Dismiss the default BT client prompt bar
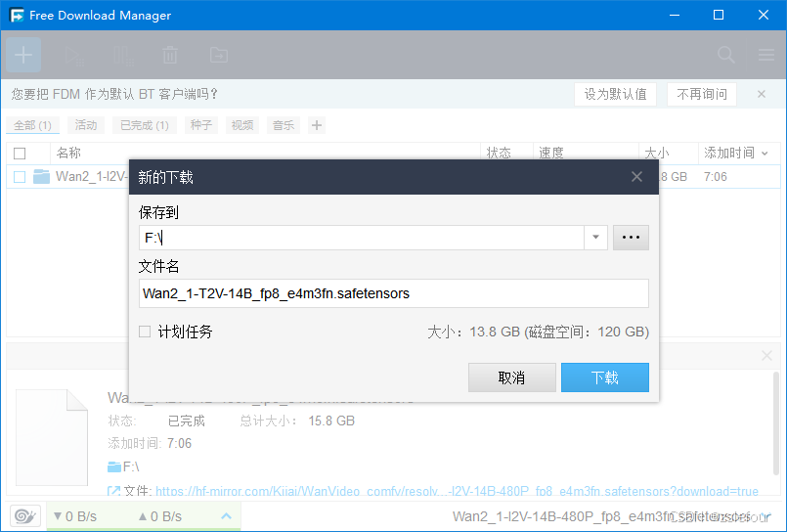 tap(762, 94)
